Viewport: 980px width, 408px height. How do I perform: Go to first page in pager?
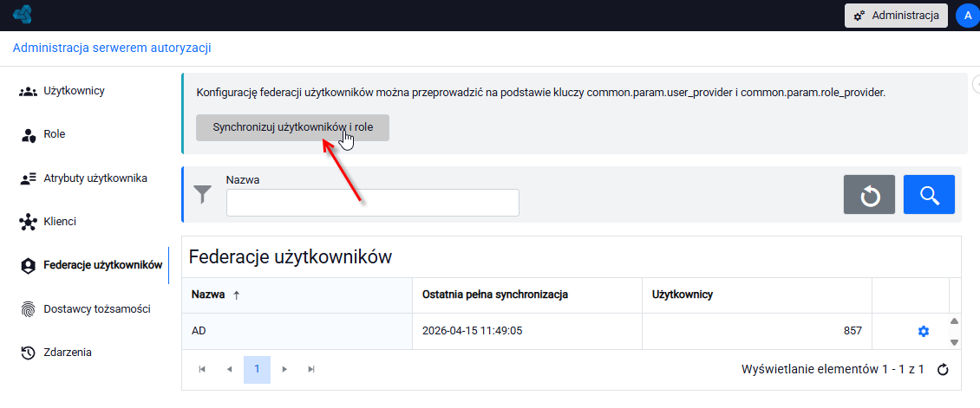point(202,369)
